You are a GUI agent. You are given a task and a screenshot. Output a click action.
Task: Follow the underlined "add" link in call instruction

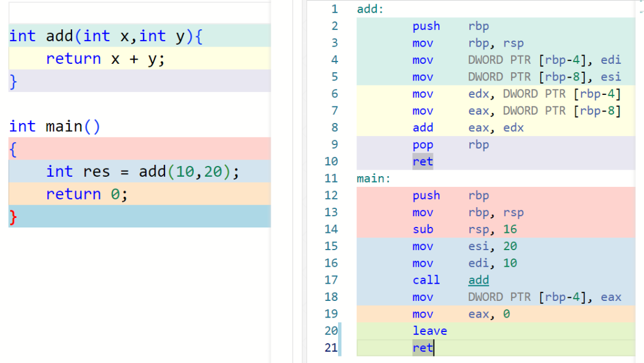478,280
